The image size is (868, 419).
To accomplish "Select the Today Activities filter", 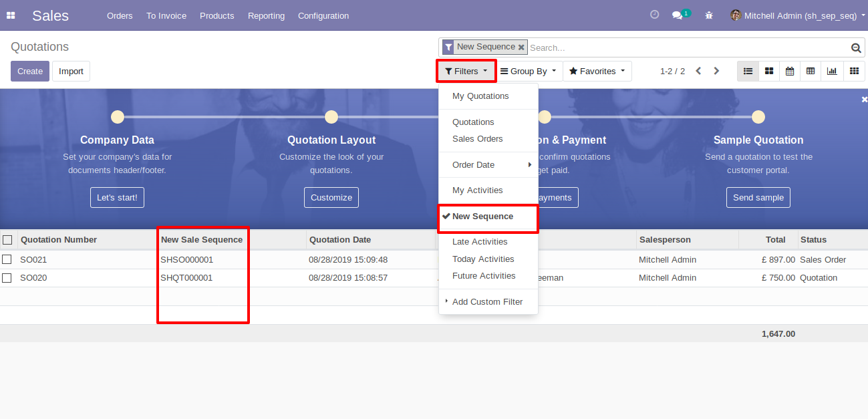I will (488, 259).
